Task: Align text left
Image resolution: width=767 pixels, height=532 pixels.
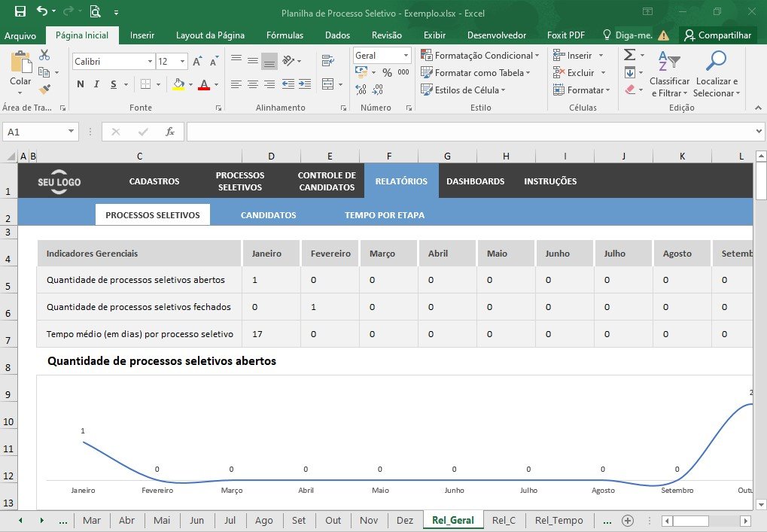Action: click(236, 84)
